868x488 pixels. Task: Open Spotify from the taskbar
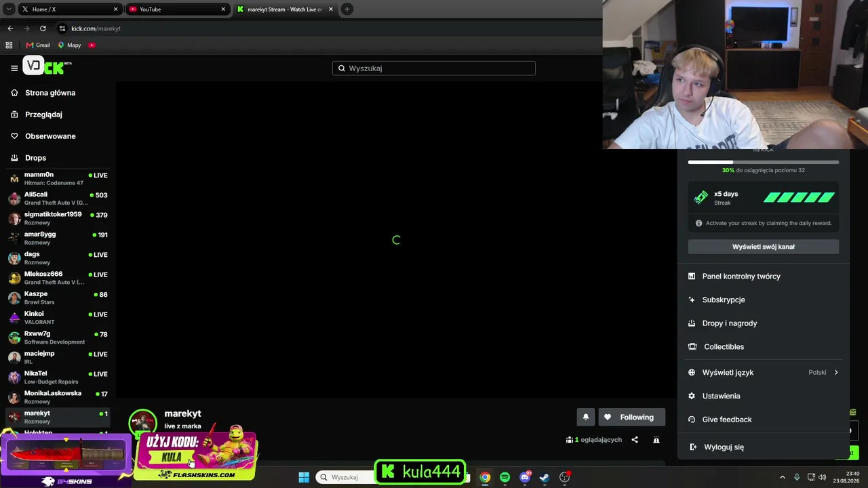pyautogui.click(x=505, y=477)
